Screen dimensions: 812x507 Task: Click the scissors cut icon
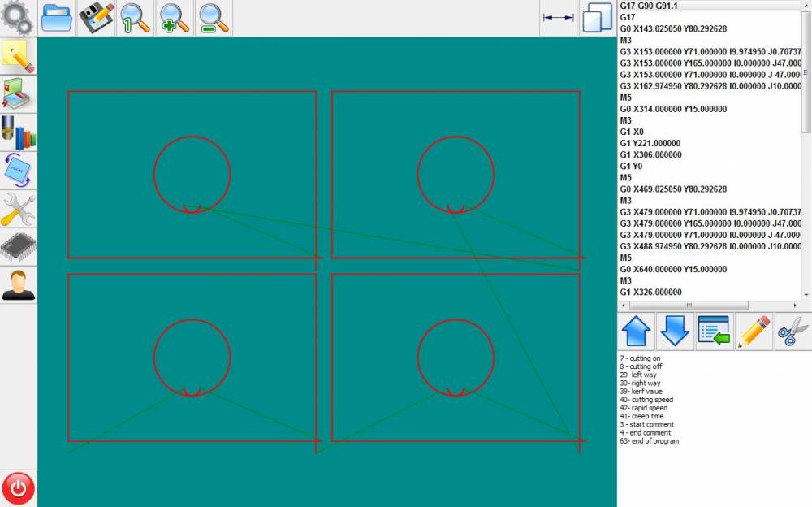791,331
